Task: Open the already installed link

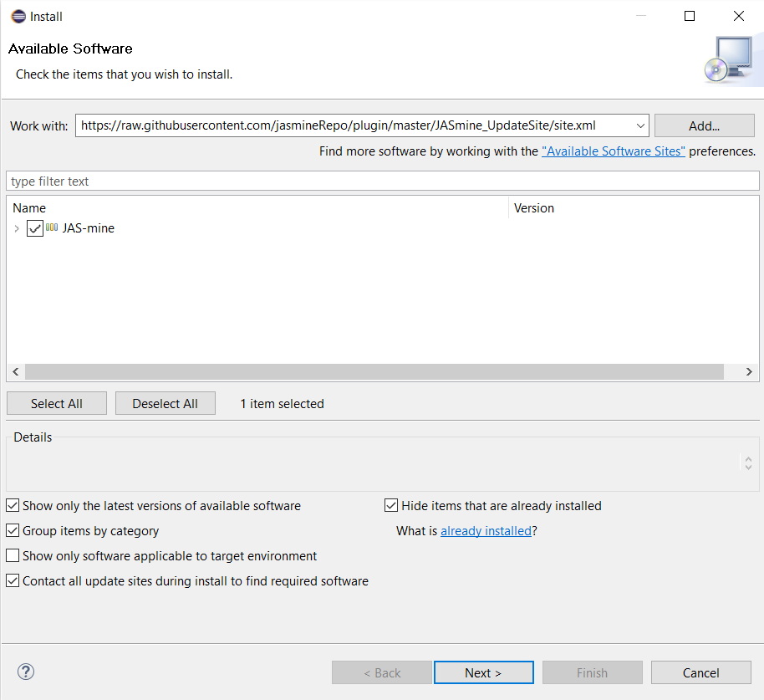Action: (486, 531)
